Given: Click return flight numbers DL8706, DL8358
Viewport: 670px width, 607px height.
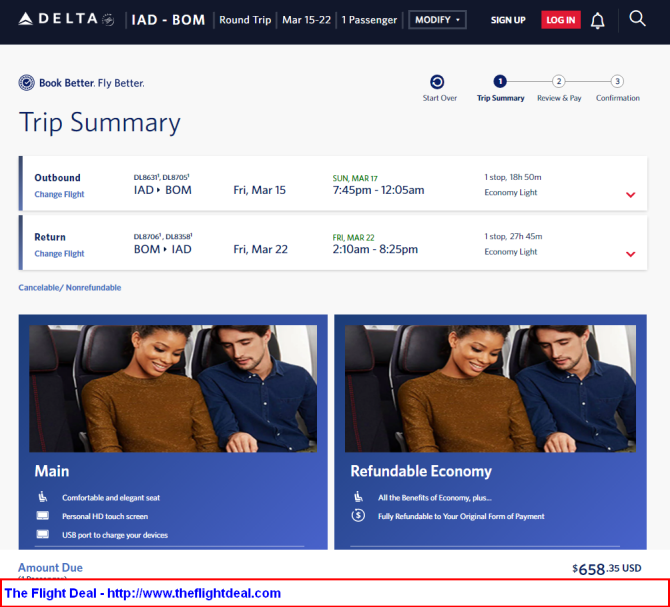Looking at the screenshot, I should coord(163,236).
